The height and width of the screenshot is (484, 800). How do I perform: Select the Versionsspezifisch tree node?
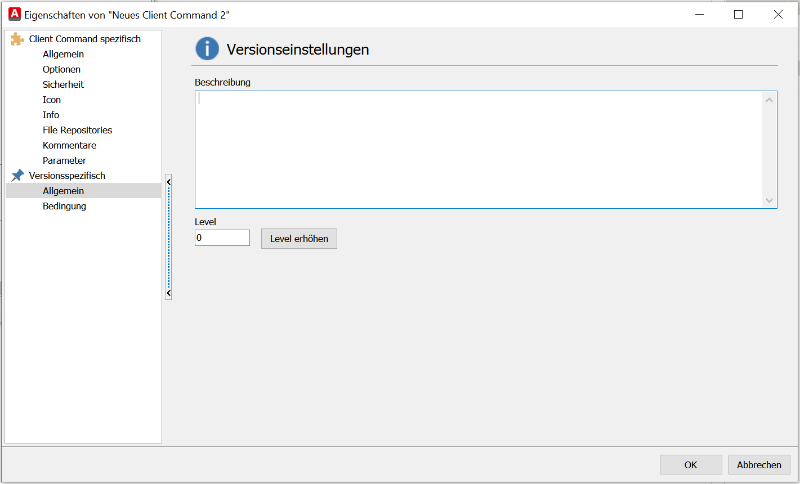click(x=67, y=175)
